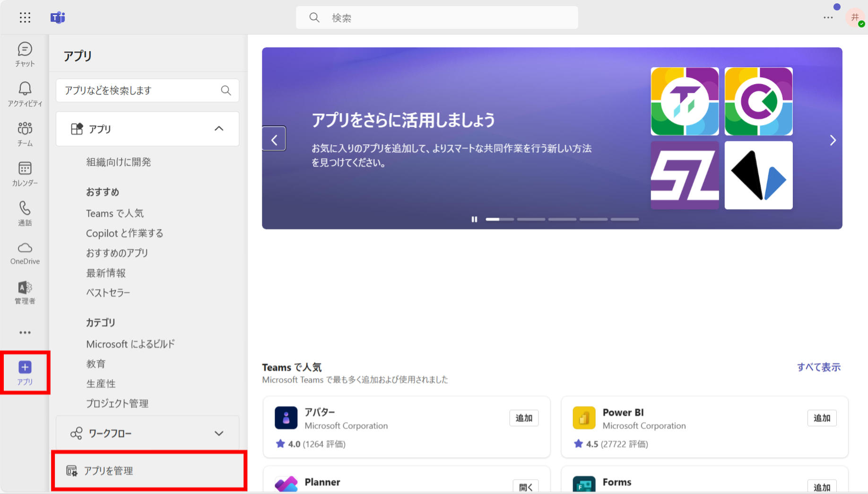Collapse the アプリ section chevron
This screenshot has height=494, width=868.
[219, 129]
